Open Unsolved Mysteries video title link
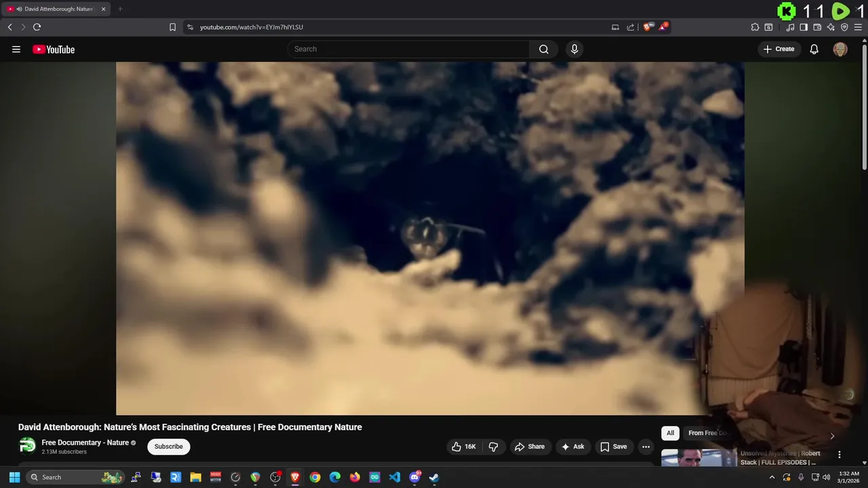This screenshot has height=488, width=868. [x=780, y=457]
